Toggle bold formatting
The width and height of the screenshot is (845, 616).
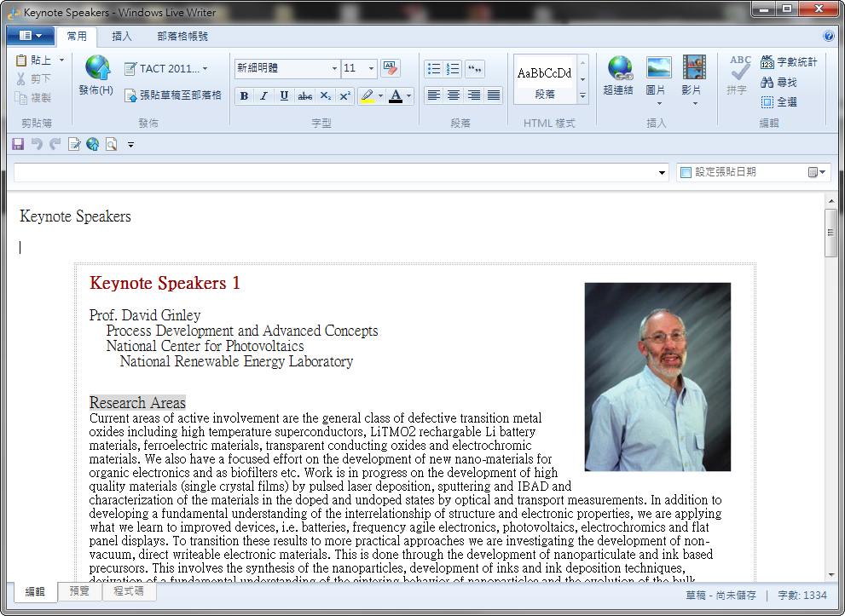pyautogui.click(x=244, y=96)
